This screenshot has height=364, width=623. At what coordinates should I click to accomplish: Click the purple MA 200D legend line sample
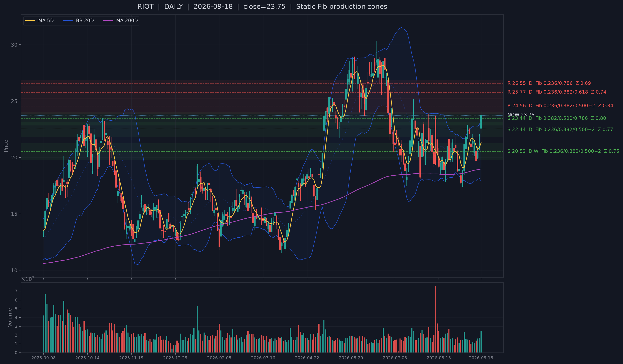pos(108,21)
